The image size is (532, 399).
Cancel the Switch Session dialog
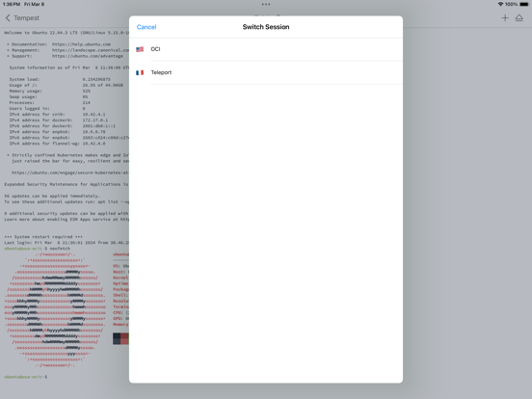pyautogui.click(x=146, y=27)
